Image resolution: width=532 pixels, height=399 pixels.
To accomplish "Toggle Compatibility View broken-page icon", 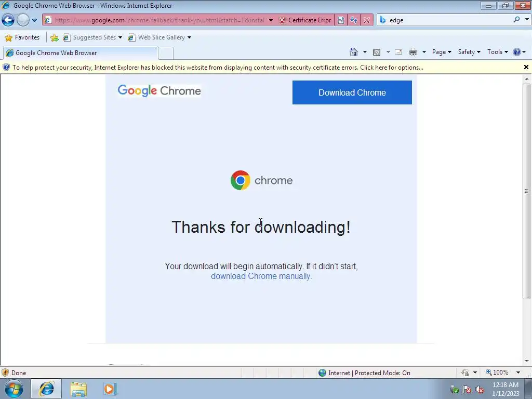I will [x=341, y=20].
